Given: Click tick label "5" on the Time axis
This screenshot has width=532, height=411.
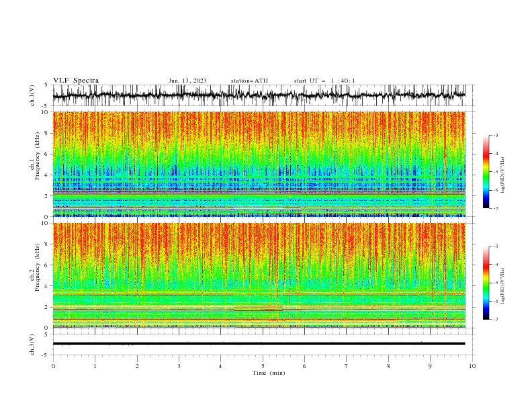Looking at the screenshot, I should click(x=263, y=366).
